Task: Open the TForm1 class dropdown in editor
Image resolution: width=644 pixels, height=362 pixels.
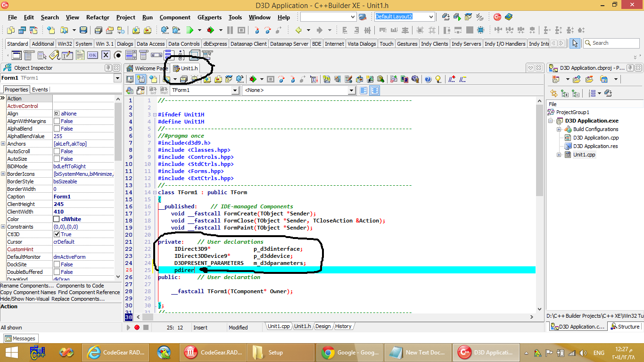Action: 235,90
